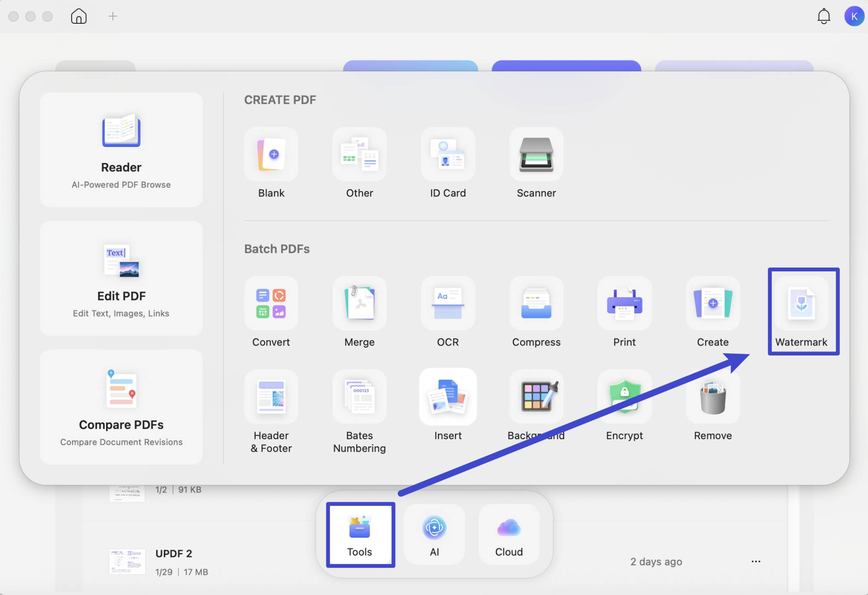Click the 91 KB file thumbnail
Viewport: 868px width, 595px height.
point(127,493)
